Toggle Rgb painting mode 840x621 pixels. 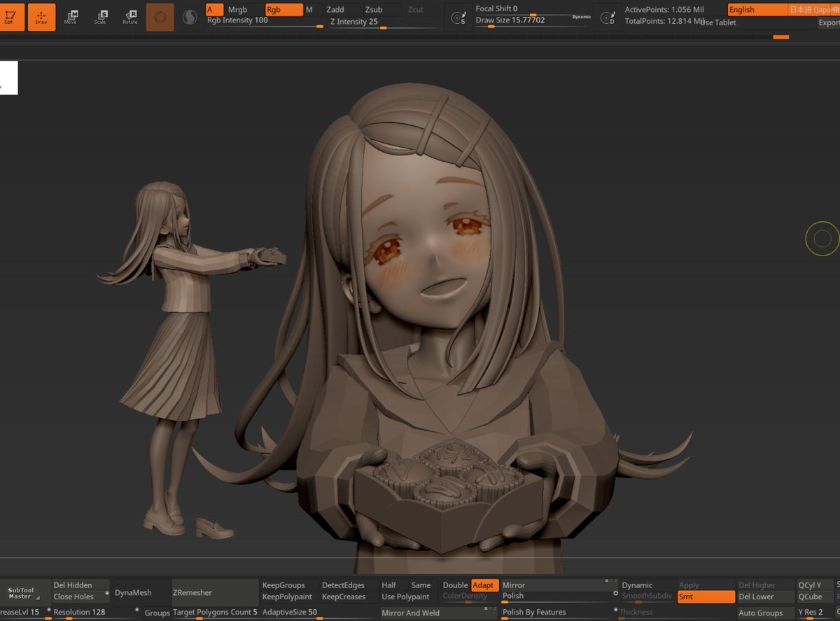[284, 10]
